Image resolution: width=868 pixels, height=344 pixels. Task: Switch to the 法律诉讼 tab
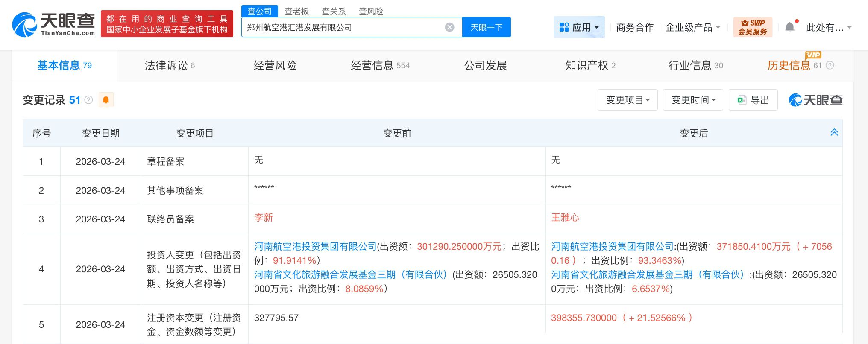pos(170,65)
